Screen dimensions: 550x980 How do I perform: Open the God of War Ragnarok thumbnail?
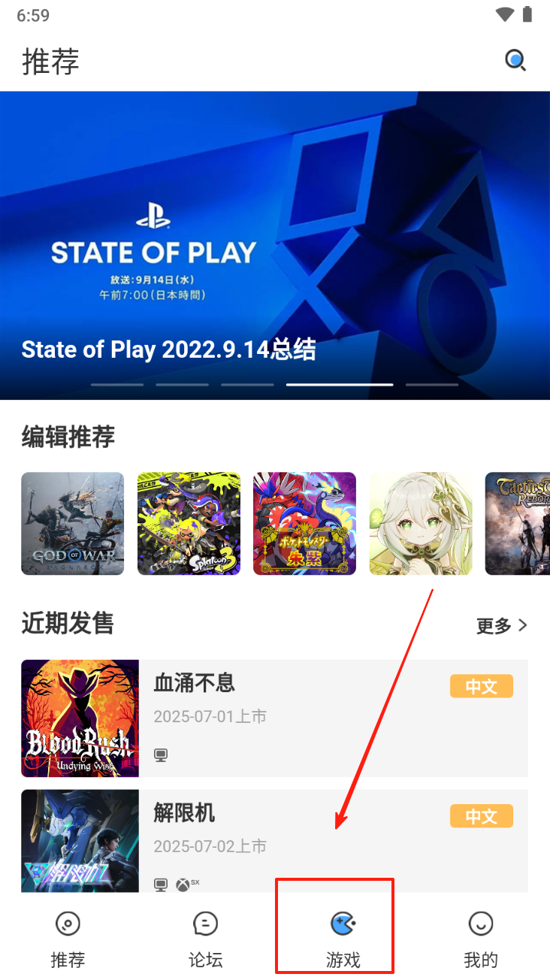point(73,524)
